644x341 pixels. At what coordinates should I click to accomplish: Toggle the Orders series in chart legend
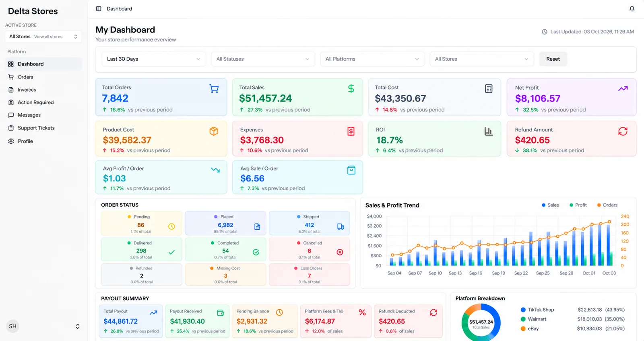tap(607, 205)
